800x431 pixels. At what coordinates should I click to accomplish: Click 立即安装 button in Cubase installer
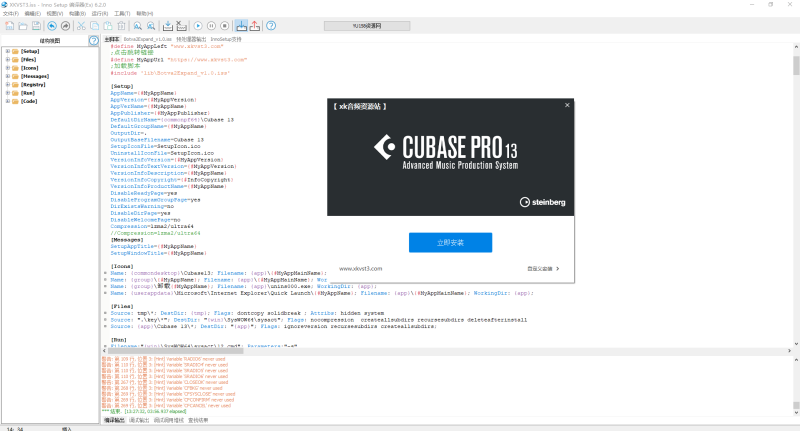451,243
